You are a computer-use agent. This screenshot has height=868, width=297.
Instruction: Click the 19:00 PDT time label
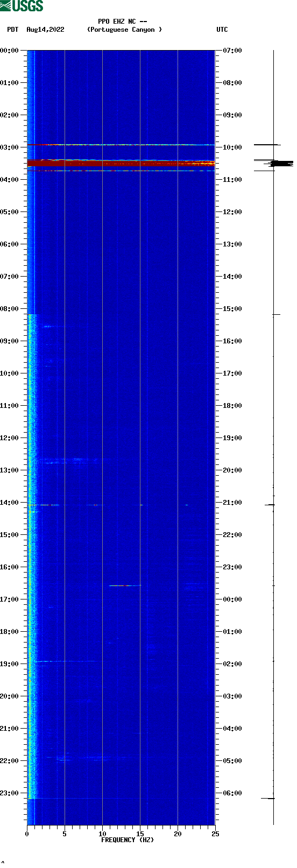[10, 664]
